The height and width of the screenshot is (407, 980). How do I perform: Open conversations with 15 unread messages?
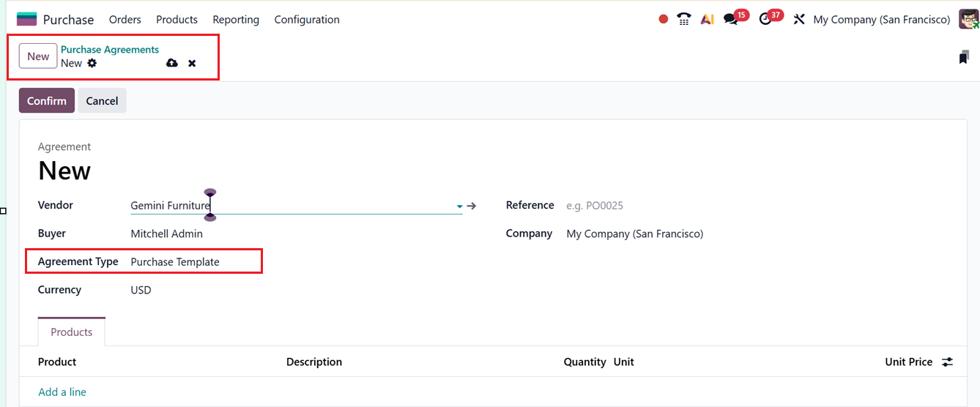(x=731, y=20)
